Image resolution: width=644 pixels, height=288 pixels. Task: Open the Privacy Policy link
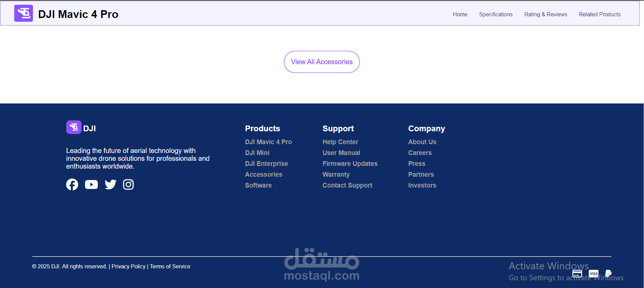pyautogui.click(x=128, y=266)
